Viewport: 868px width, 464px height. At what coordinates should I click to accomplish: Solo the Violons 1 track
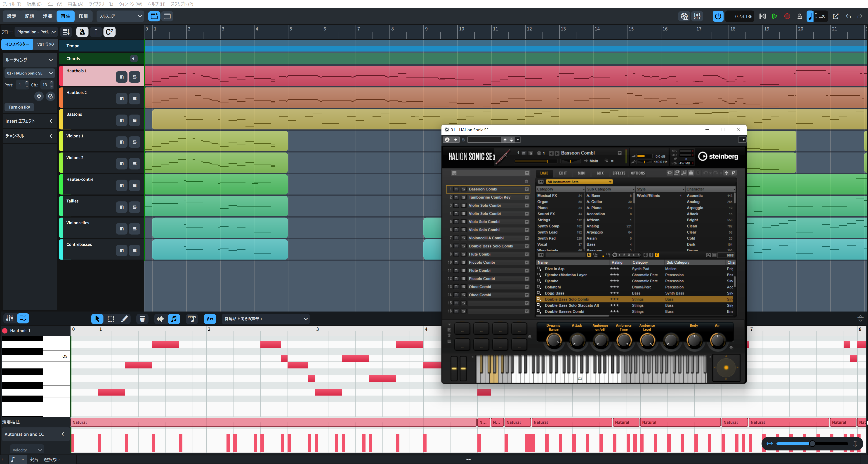point(134,142)
